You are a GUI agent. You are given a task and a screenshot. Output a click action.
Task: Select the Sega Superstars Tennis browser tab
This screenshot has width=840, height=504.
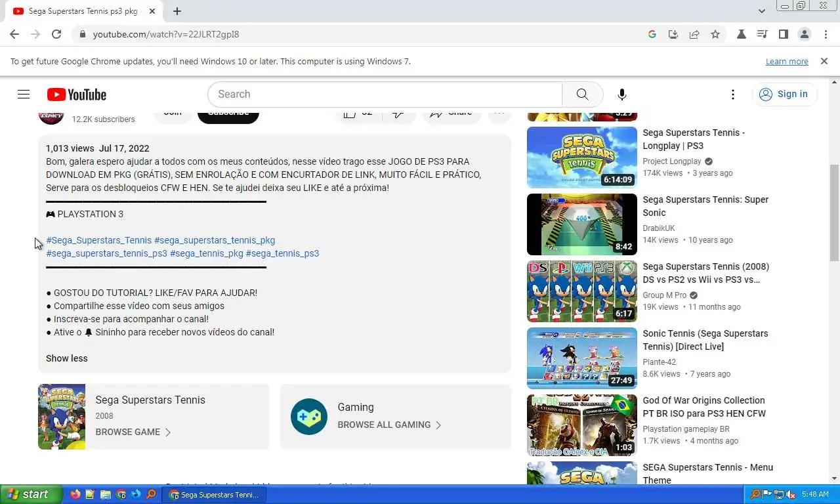pyautogui.click(x=84, y=11)
